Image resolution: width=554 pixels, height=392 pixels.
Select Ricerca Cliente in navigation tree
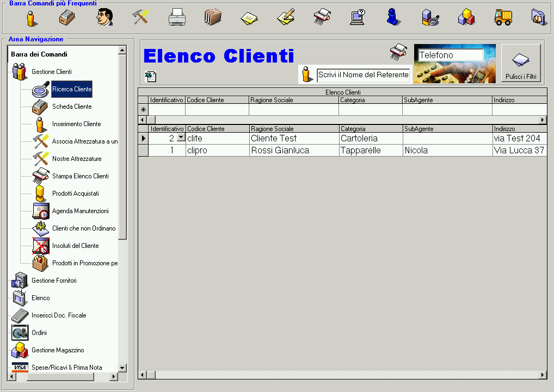(72, 89)
